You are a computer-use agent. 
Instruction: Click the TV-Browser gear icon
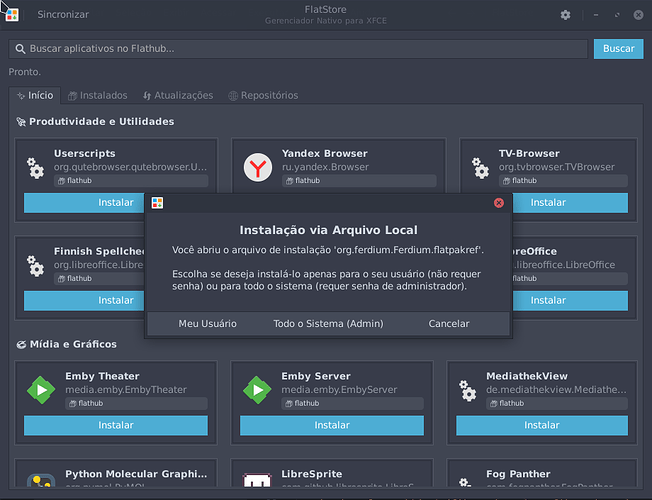tap(480, 168)
